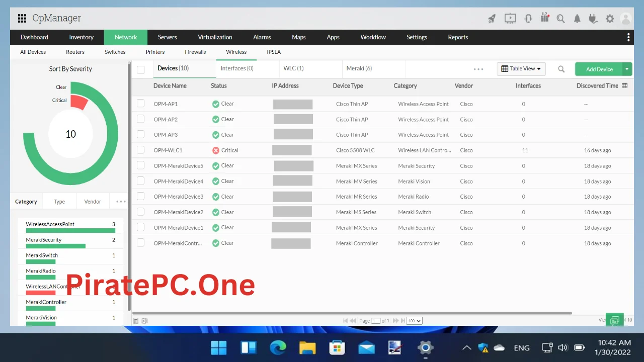Click the power plug icon
Image resolution: width=644 pixels, height=362 pixels.
593,19
